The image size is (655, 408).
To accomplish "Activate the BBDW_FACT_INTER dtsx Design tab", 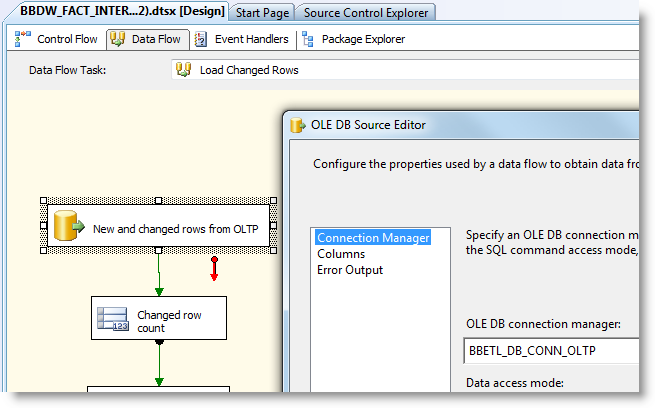I will [x=114, y=10].
